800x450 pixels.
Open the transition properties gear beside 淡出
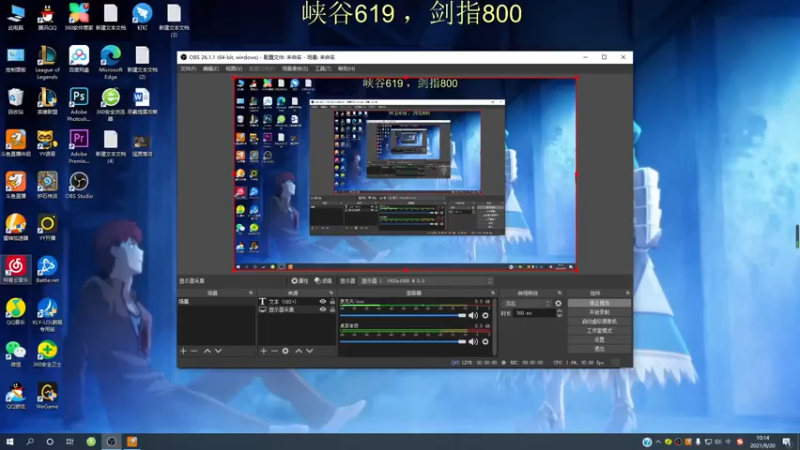coord(558,303)
